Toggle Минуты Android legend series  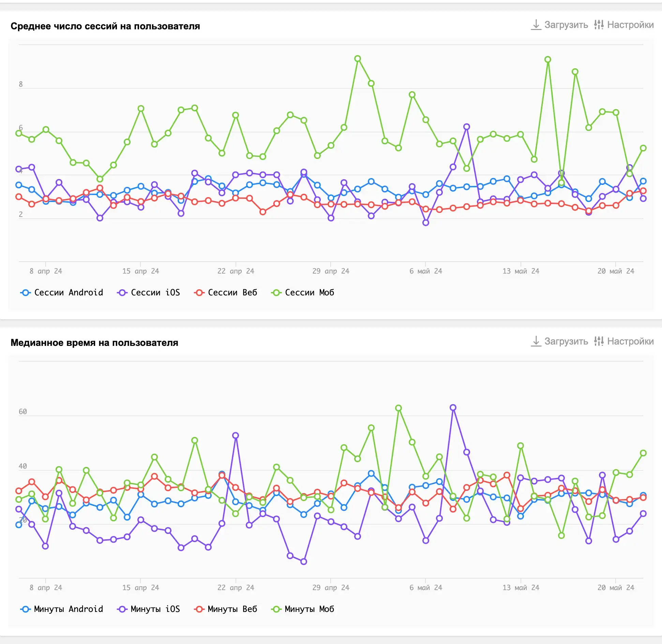(x=62, y=609)
